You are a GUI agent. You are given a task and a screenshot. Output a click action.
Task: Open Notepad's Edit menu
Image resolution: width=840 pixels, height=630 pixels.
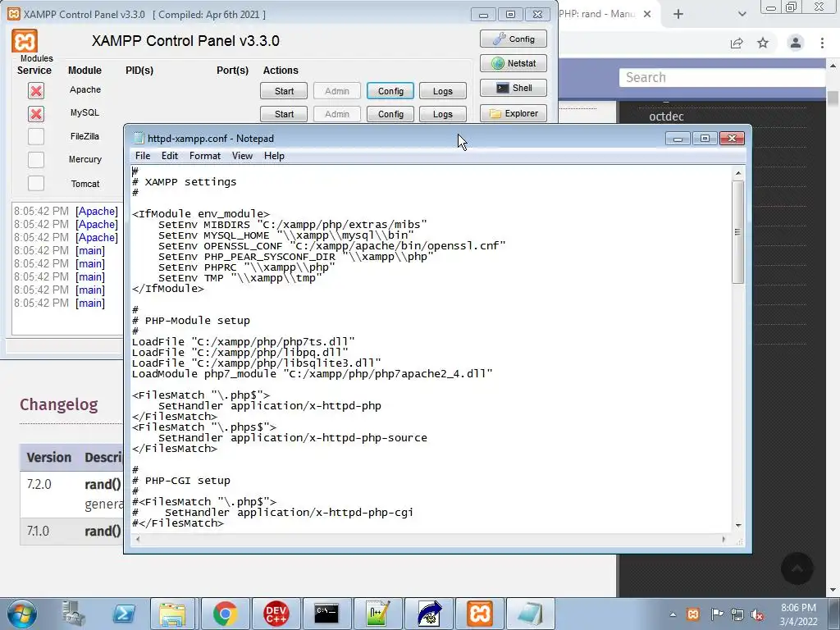169,156
